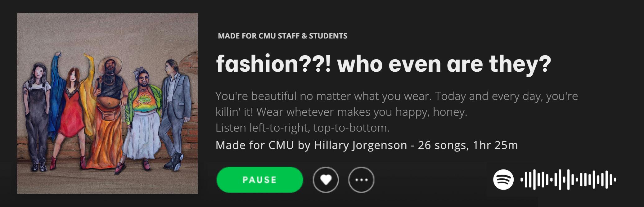
Task: Open the playlist cover artwork
Action: pos(107,103)
